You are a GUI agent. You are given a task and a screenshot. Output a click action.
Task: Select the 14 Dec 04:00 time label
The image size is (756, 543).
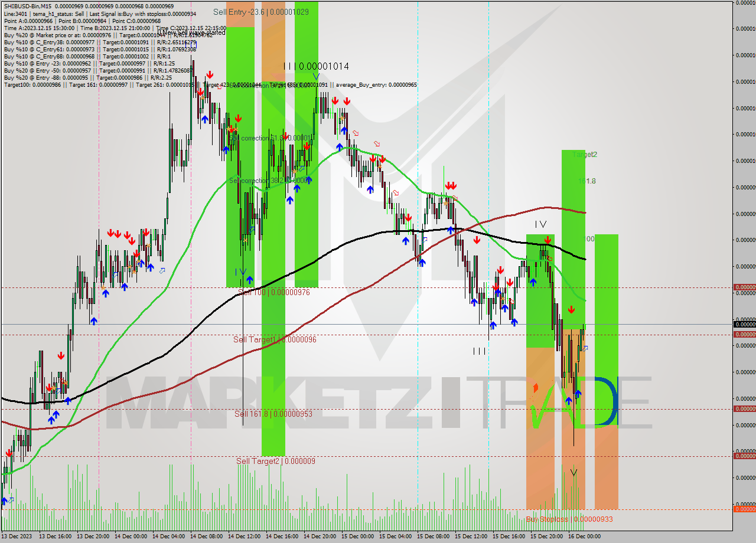168,537
